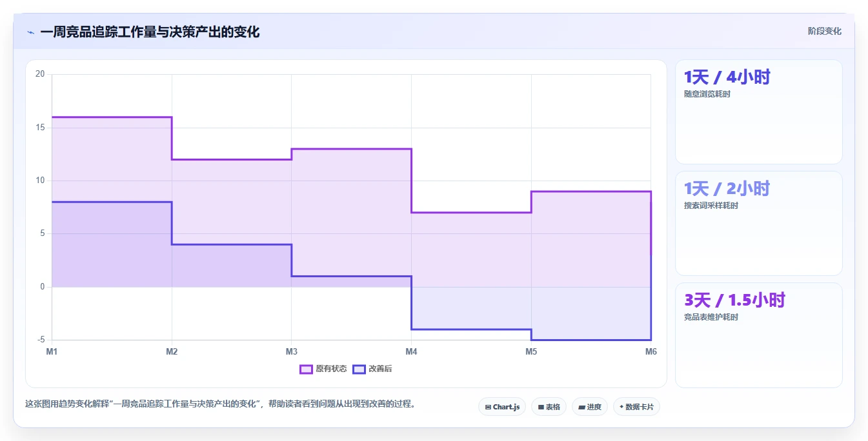This screenshot has height=441, width=868.
Task: Click the y-axis value 10
Action: 40,181
